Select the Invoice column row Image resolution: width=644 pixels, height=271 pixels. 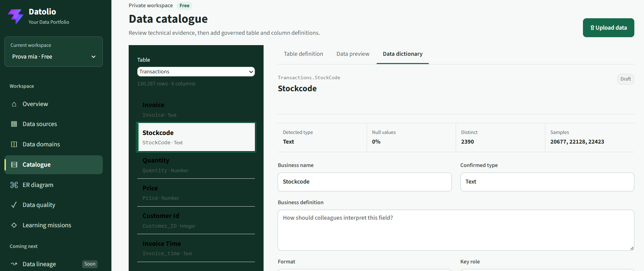click(196, 109)
